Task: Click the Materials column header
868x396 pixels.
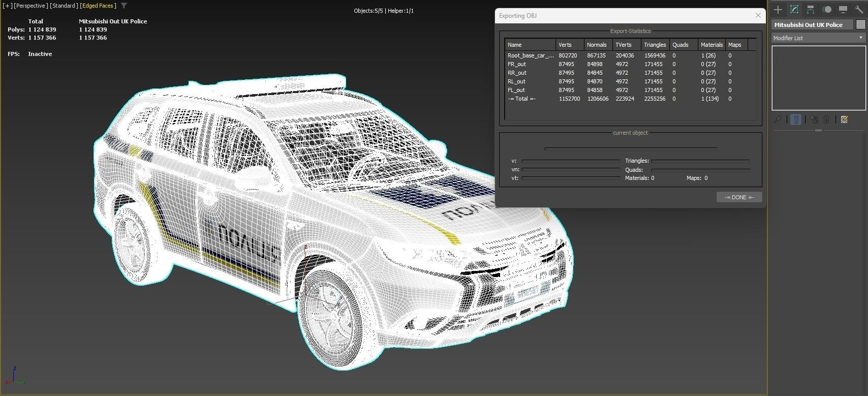Action: click(711, 45)
